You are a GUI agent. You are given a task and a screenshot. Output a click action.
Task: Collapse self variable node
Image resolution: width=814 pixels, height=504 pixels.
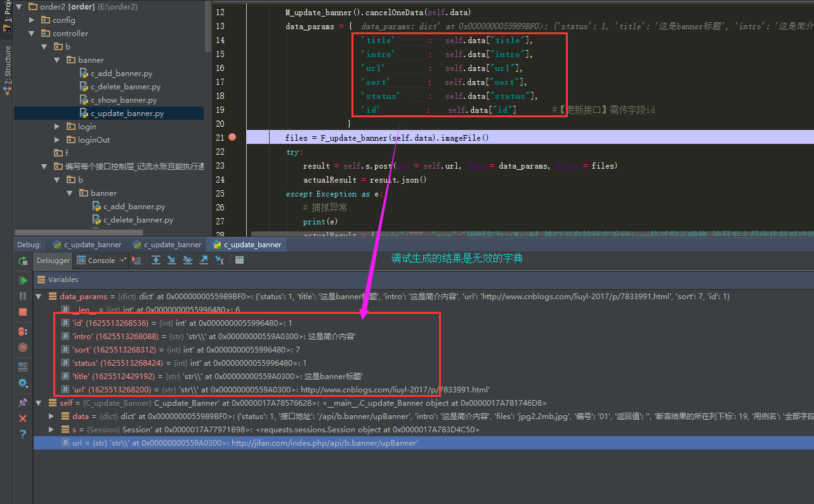click(39, 403)
